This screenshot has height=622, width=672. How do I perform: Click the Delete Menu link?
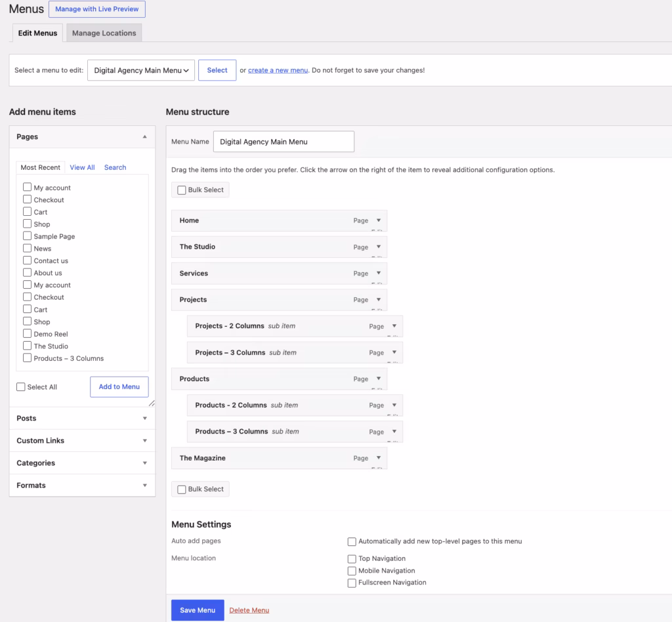coord(249,610)
